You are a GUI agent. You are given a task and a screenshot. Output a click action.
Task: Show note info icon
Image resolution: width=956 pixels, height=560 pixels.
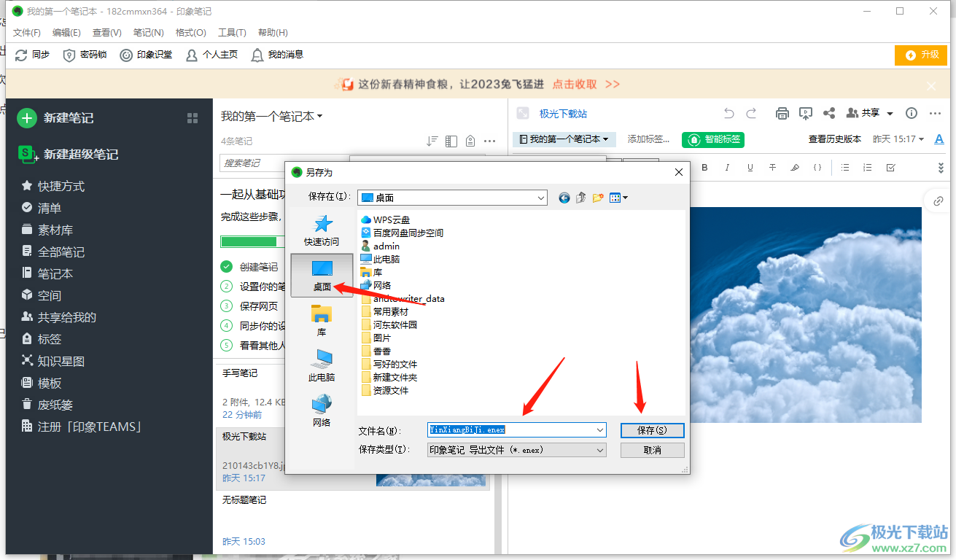pyautogui.click(x=912, y=113)
